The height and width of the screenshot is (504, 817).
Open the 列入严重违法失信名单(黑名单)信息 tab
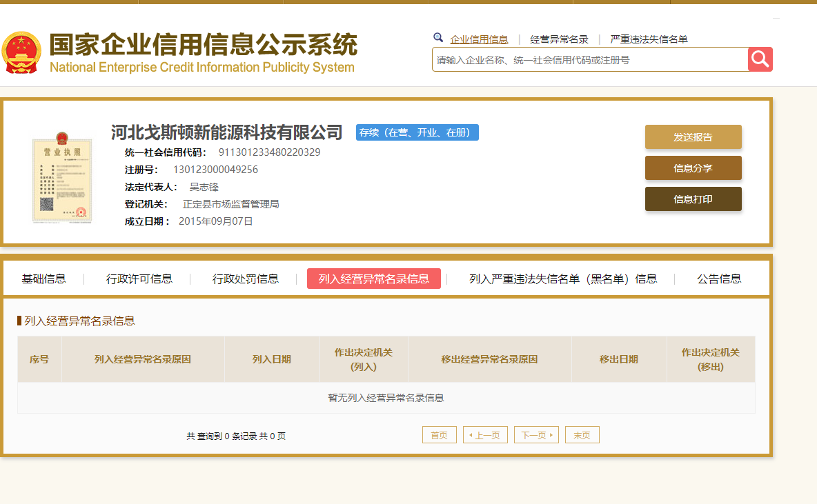coord(563,279)
